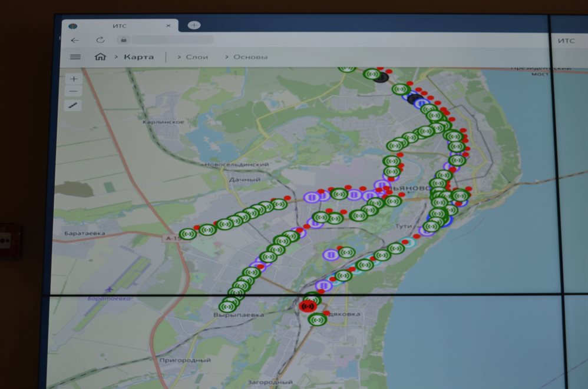Click the red alarm sensor marker
Viewport: 588px width, 389px height.
307,306
